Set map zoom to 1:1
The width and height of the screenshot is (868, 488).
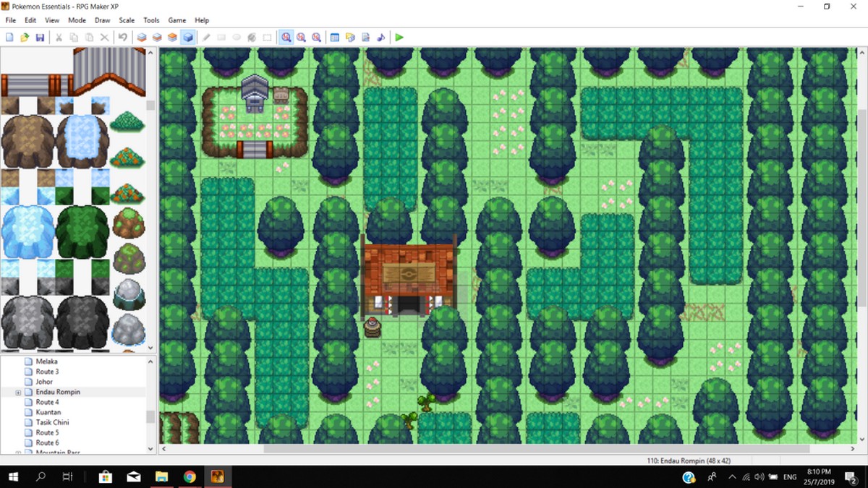(286, 37)
